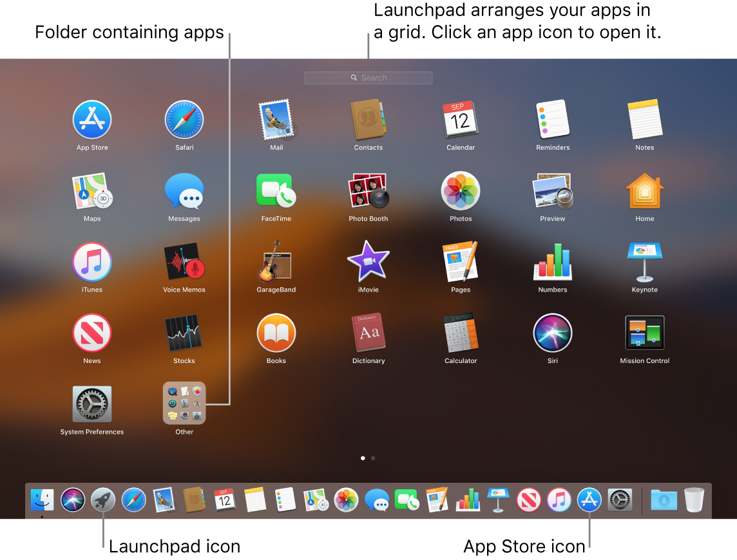Viewport: 737px width, 560px height.
Task: Select Siri in the Launchpad grid
Action: 552,333
